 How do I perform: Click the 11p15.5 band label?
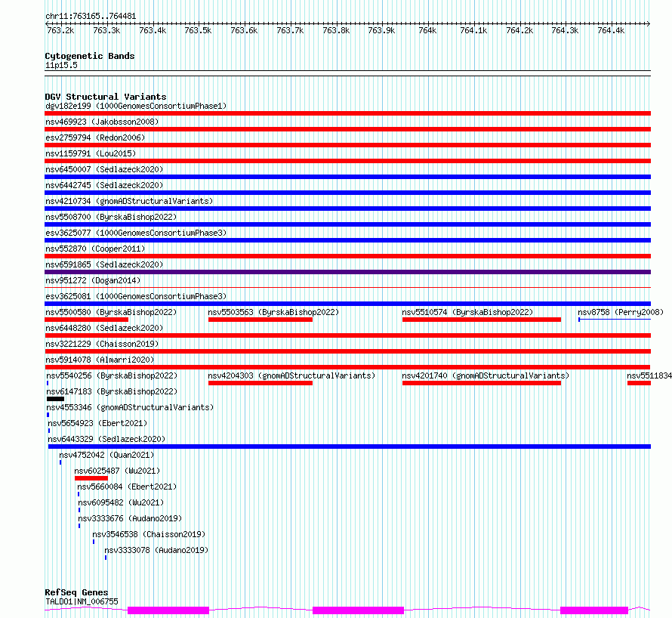(x=61, y=65)
